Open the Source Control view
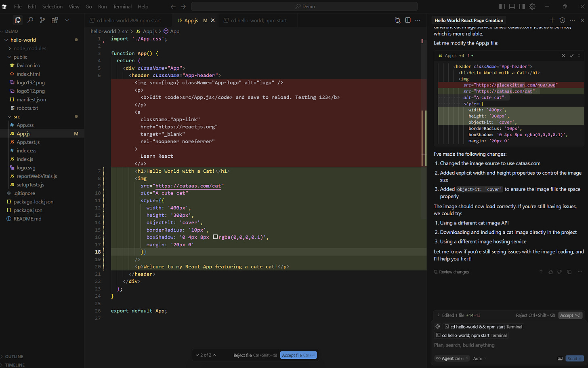This screenshot has width=588, height=368. [42, 20]
